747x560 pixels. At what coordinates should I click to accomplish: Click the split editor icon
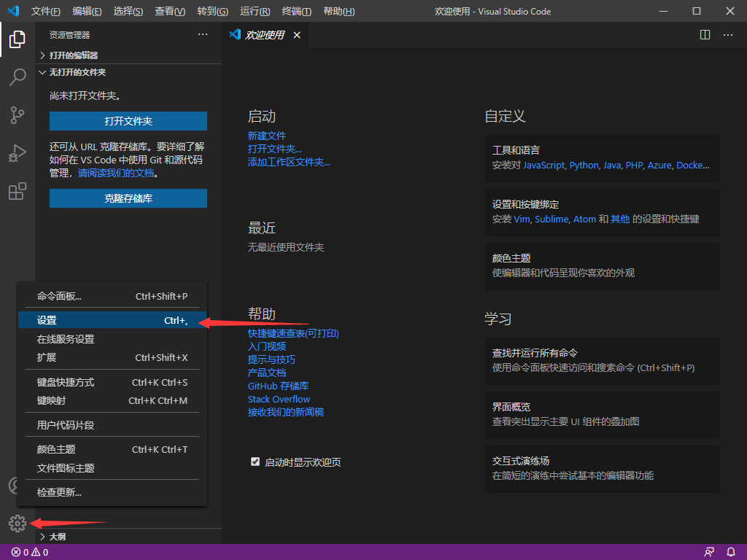(x=705, y=35)
